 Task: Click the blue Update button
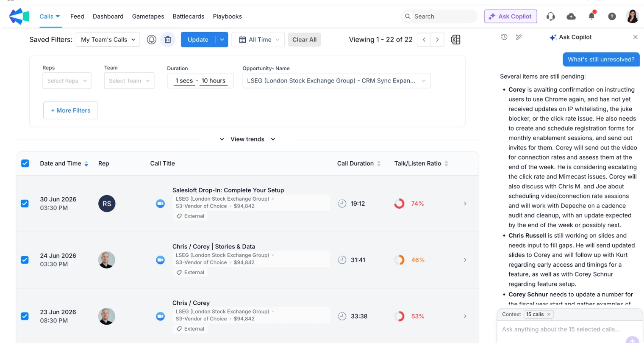[x=198, y=39]
